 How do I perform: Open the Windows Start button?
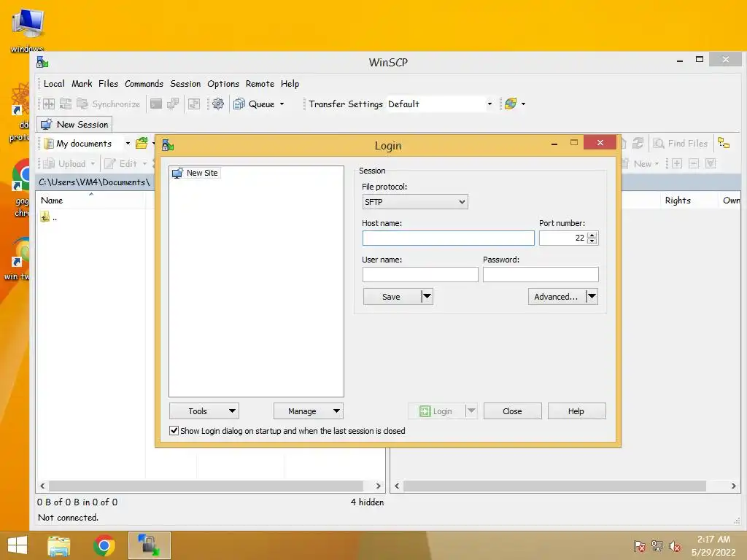pos(18,545)
